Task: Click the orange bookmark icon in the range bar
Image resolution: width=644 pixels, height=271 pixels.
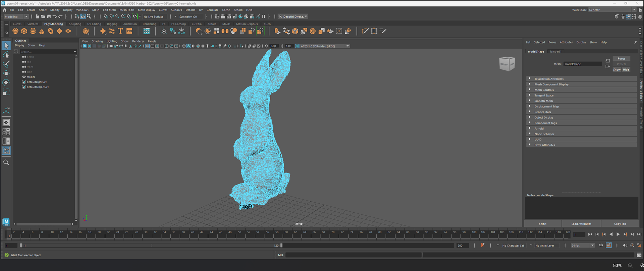Action: 483,245
